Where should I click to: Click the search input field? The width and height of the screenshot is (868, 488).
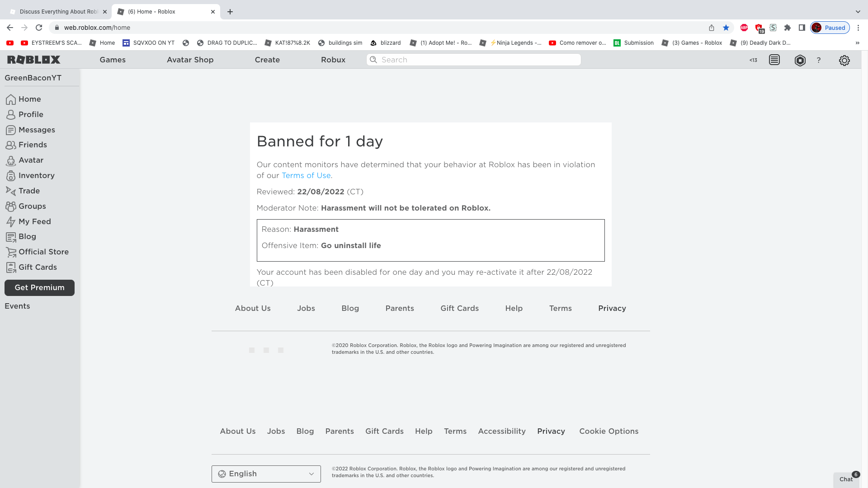473,60
